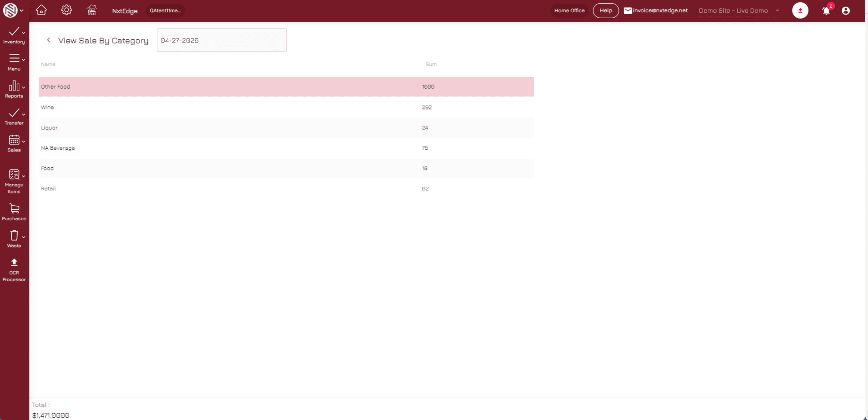Screen dimensions: 868x420
Task: Select the Food row
Action: click(286, 168)
